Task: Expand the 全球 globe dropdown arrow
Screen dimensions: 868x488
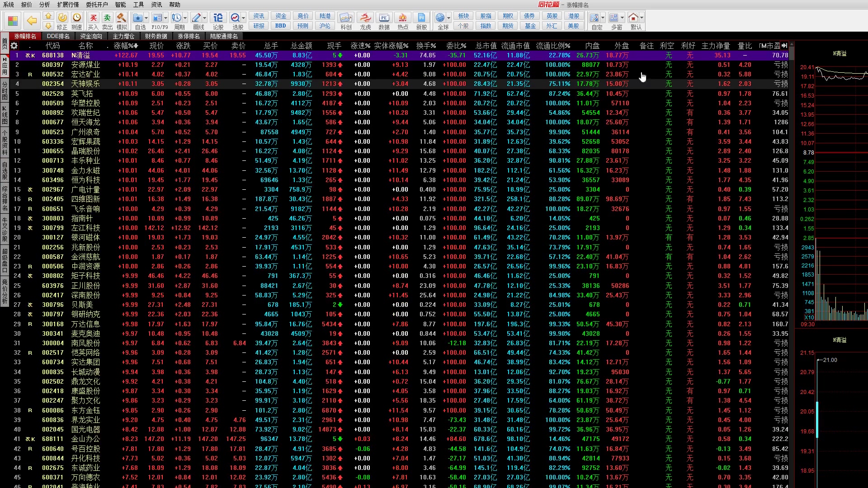Action: coord(449,18)
